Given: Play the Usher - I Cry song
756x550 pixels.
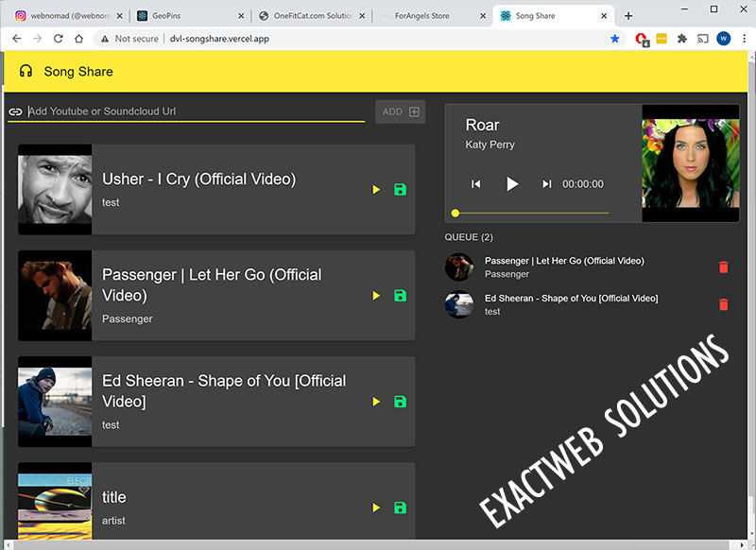Looking at the screenshot, I should coord(376,189).
